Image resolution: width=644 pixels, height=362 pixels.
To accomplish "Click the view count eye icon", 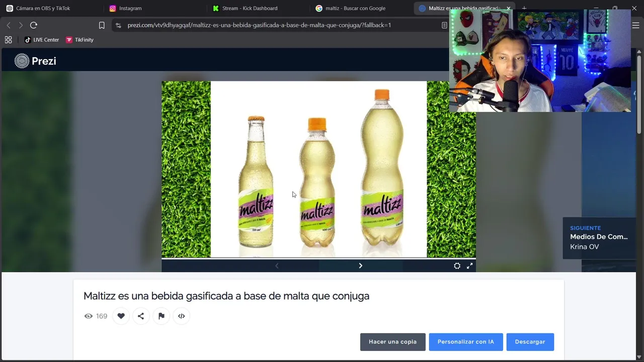I will click(x=88, y=316).
